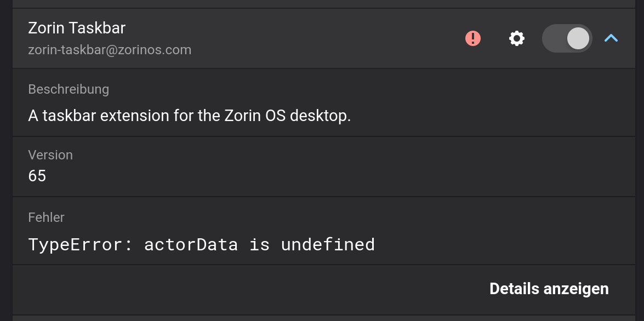
Task: Click the Zorin Taskbar extension title
Action: 77,27
